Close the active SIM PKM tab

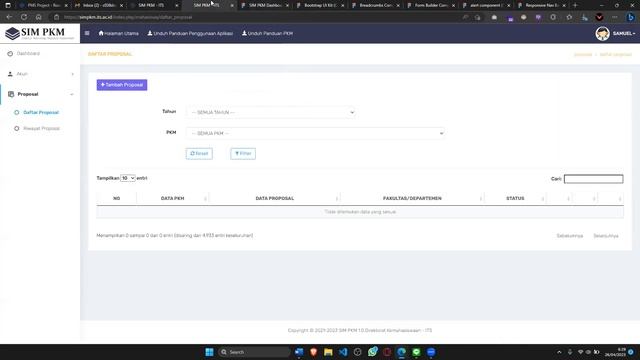coord(232,5)
